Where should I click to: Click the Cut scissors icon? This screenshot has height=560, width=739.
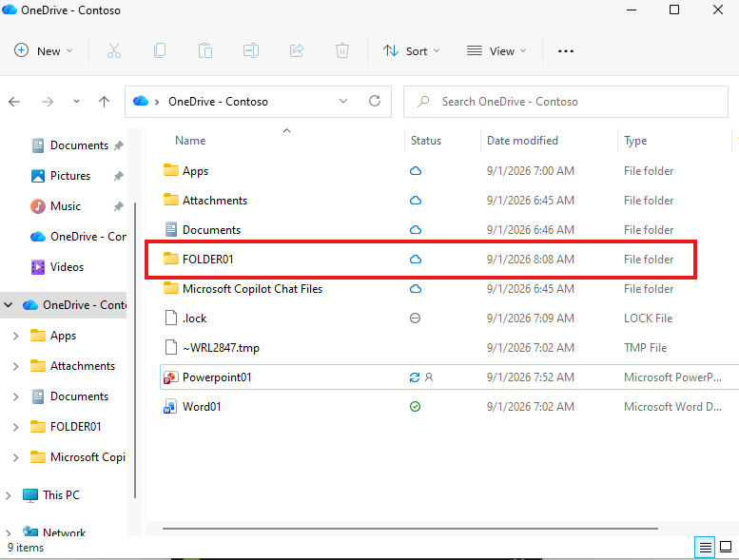click(113, 50)
